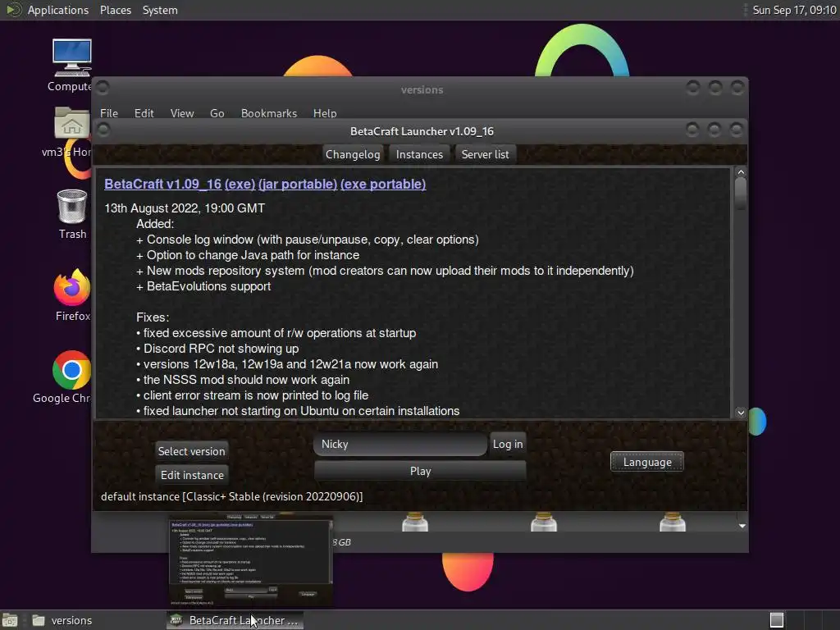This screenshot has height=630, width=840.
Task: Open the Applications panel menu
Action: [58, 10]
